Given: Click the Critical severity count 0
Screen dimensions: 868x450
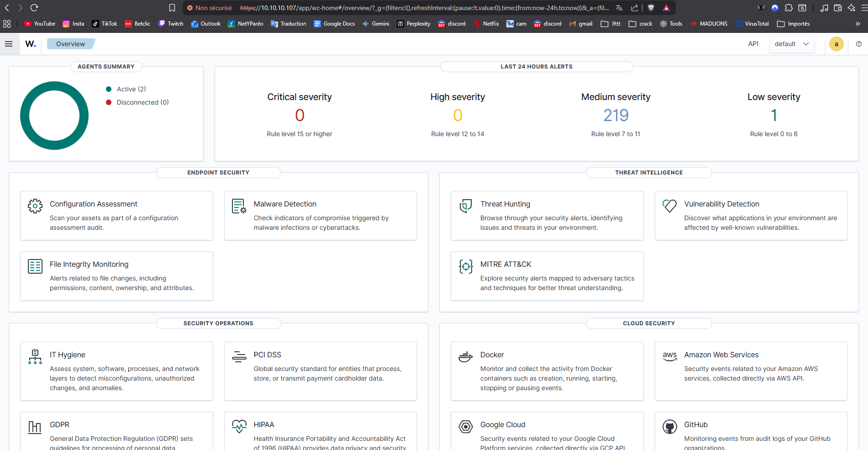Looking at the screenshot, I should point(300,115).
